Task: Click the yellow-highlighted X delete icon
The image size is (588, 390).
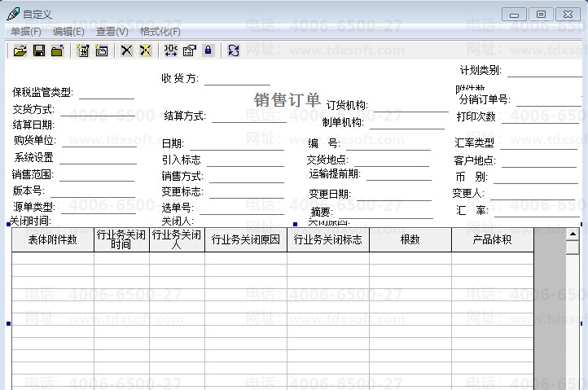Action: pos(145,50)
